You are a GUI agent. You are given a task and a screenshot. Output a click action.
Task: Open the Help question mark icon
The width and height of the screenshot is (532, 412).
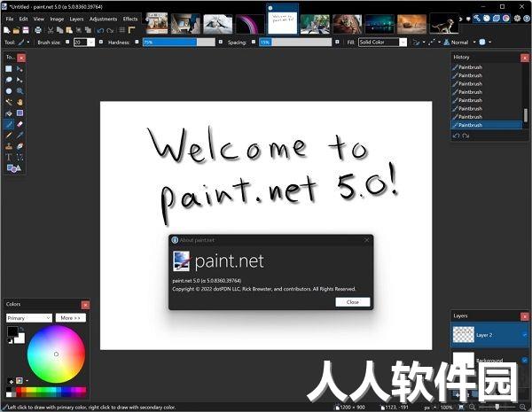click(x=527, y=19)
